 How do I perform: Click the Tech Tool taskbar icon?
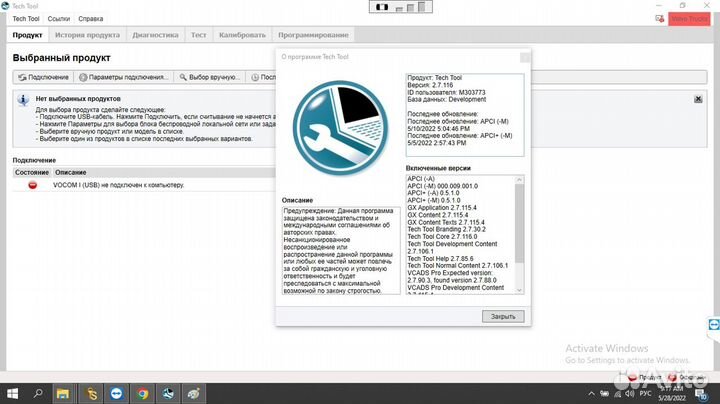pos(168,393)
